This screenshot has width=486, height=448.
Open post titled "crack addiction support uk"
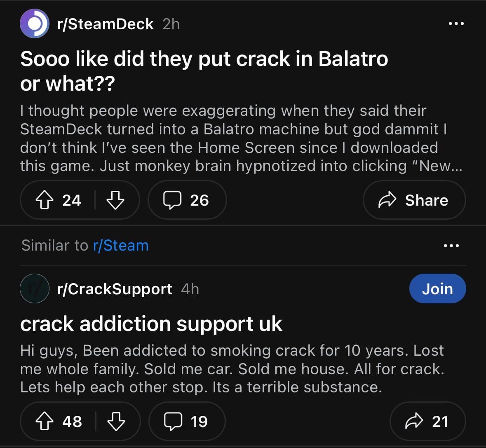tap(151, 324)
